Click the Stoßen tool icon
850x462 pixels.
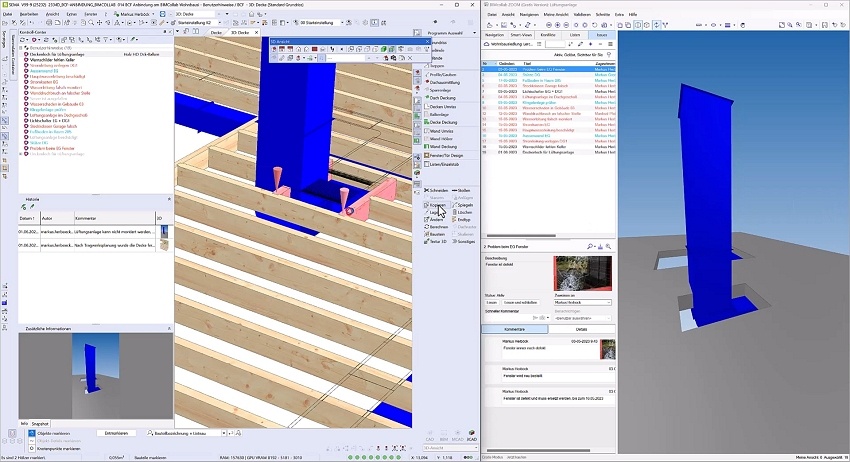(461, 190)
